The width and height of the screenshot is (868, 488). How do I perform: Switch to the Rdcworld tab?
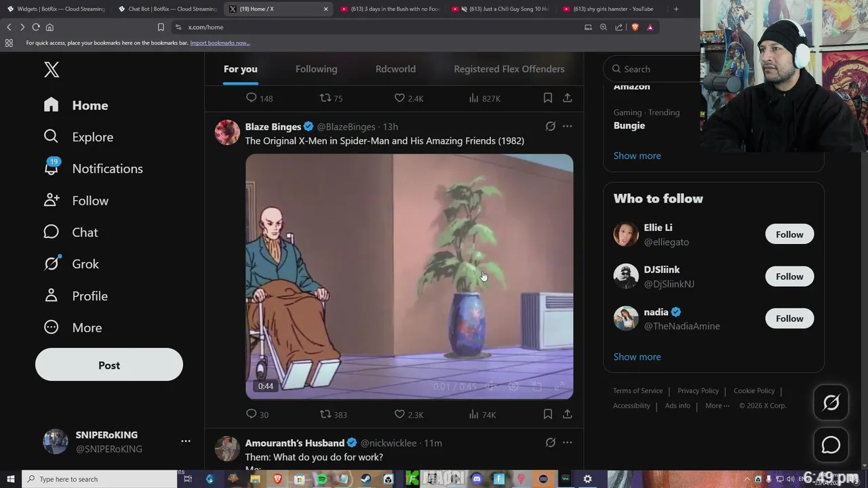click(395, 69)
